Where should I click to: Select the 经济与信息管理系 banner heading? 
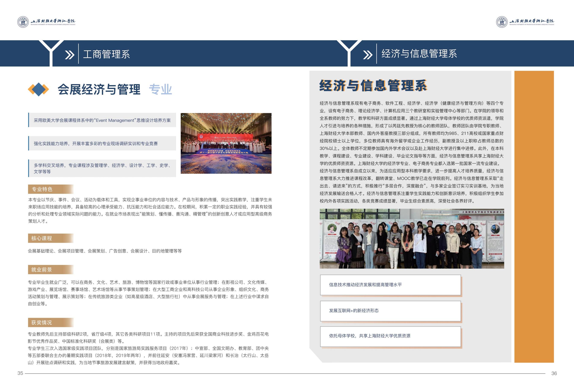pyautogui.click(x=419, y=54)
